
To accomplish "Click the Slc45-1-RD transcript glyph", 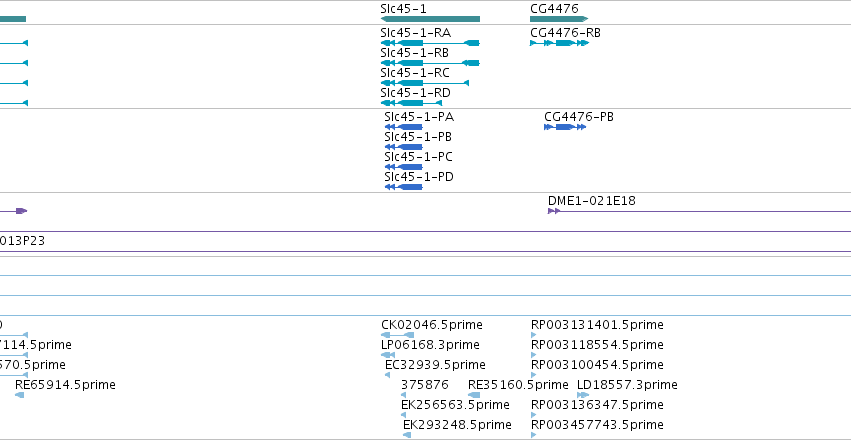I will coord(411,103).
